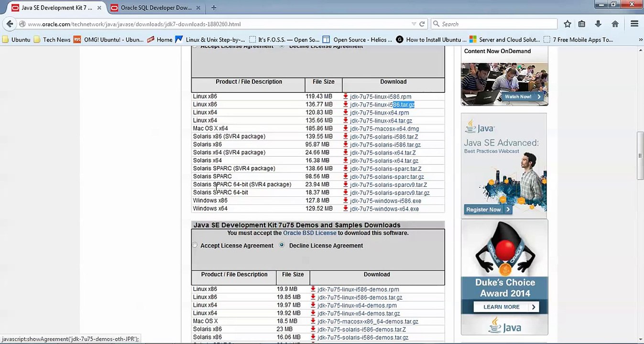Image resolution: width=644 pixels, height=344 pixels.
Task: Go to the browser home icon
Action: (615, 24)
